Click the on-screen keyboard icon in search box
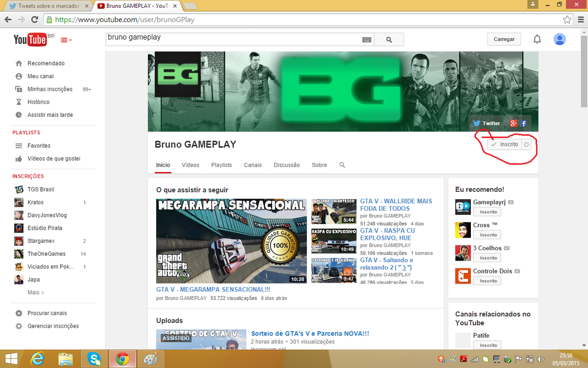Screen dimensions: 588x368 click(x=367, y=40)
